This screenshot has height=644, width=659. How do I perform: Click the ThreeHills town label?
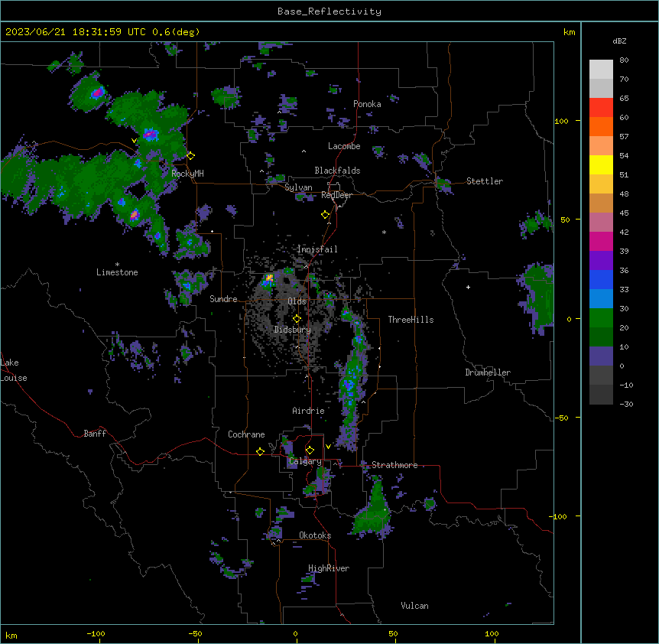click(x=411, y=320)
